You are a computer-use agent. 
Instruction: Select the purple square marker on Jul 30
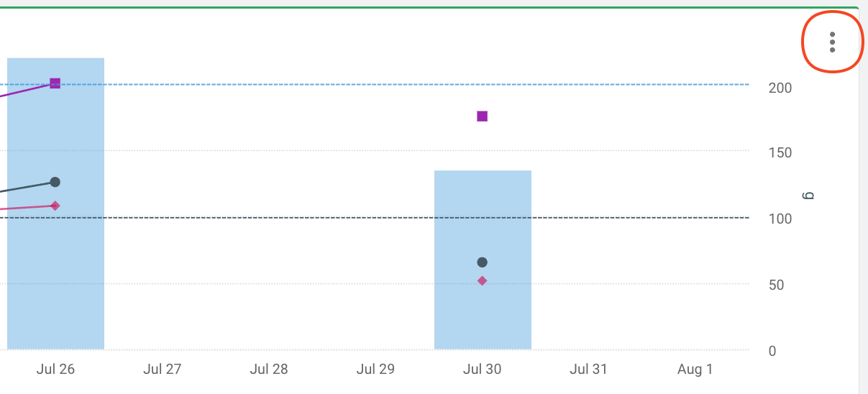coord(483,116)
